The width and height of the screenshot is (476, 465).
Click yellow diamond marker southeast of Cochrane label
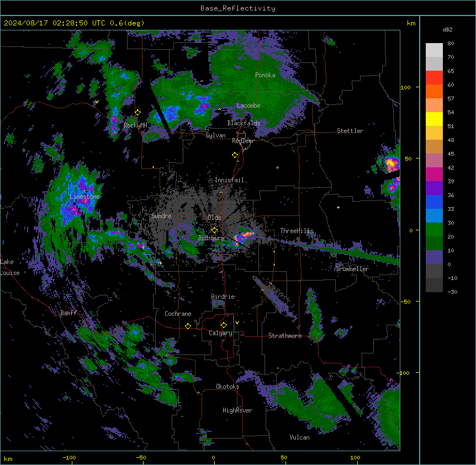(188, 326)
